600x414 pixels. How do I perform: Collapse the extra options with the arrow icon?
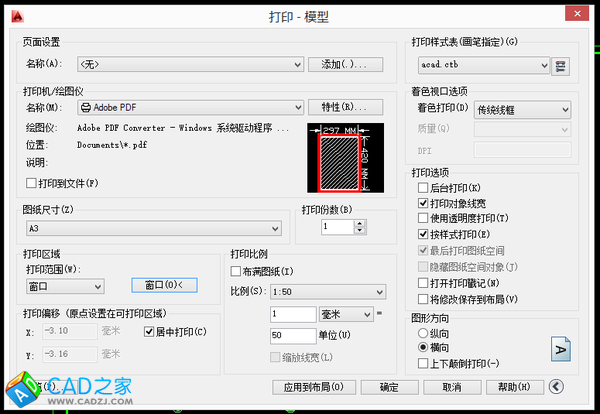(582, 386)
